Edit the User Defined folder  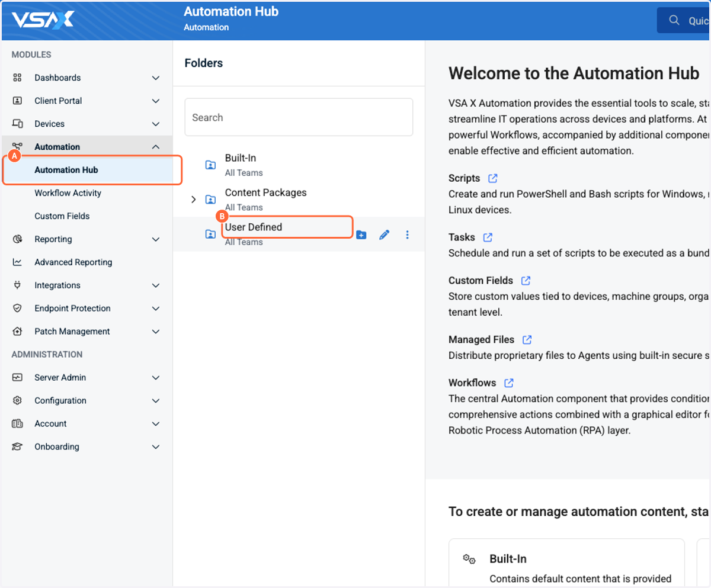(384, 235)
